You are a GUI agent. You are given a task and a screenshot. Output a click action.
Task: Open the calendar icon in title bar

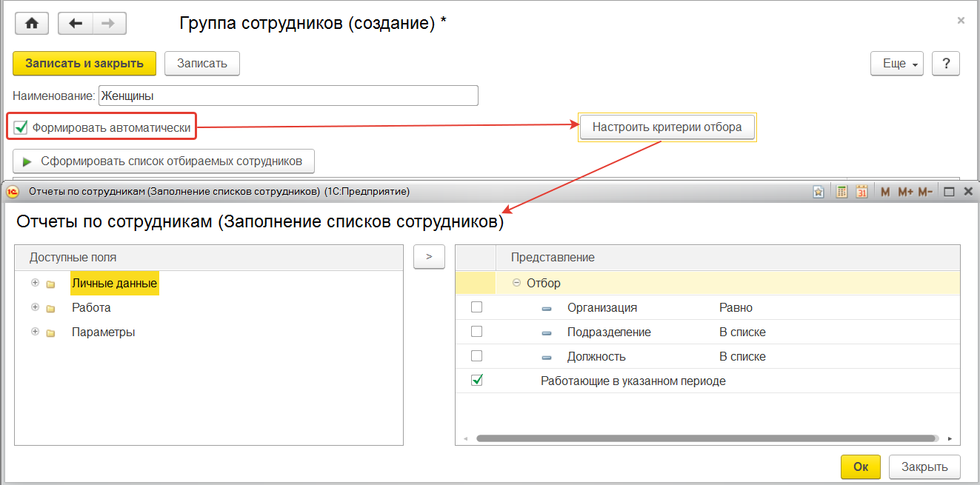tap(861, 192)
